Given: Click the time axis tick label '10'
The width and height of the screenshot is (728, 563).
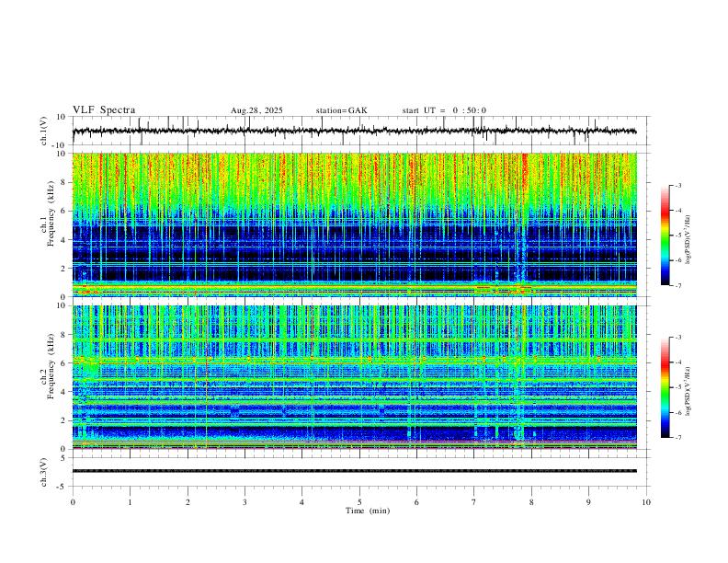Looking at the screenshot, I should [x=646, y=502].
